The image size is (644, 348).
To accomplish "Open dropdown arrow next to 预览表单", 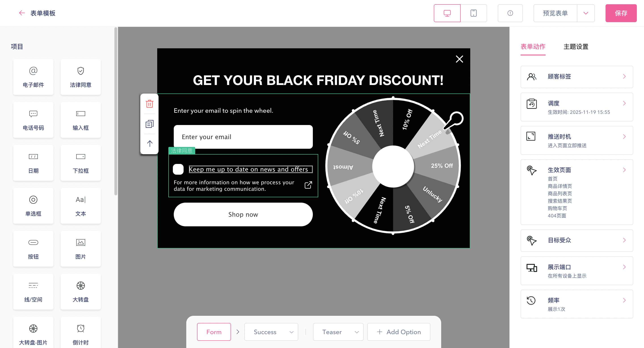I will click(x=585, y=13).
